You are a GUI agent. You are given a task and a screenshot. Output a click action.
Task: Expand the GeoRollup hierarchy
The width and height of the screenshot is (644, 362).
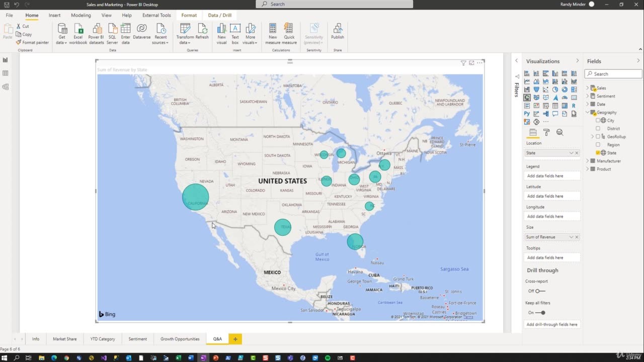coord(592,137)
